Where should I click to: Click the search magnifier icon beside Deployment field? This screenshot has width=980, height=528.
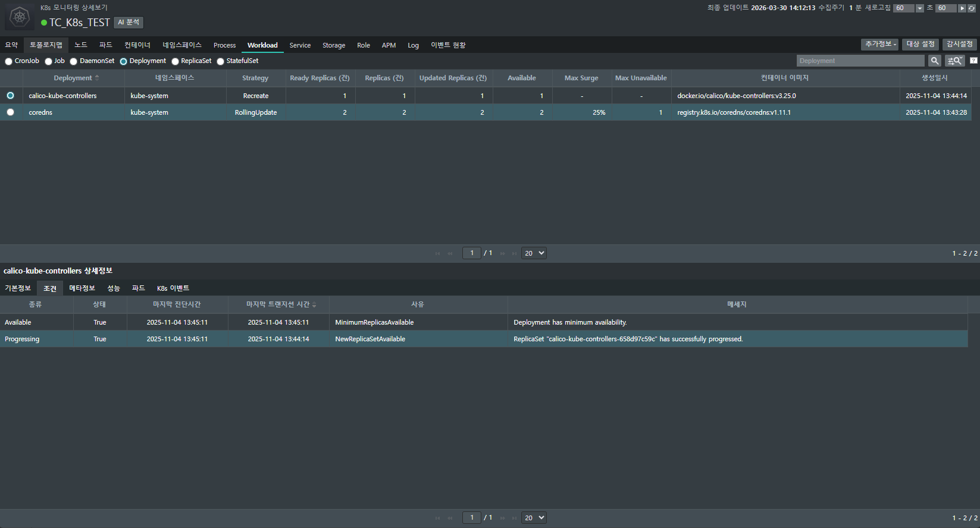coord(935,61)
